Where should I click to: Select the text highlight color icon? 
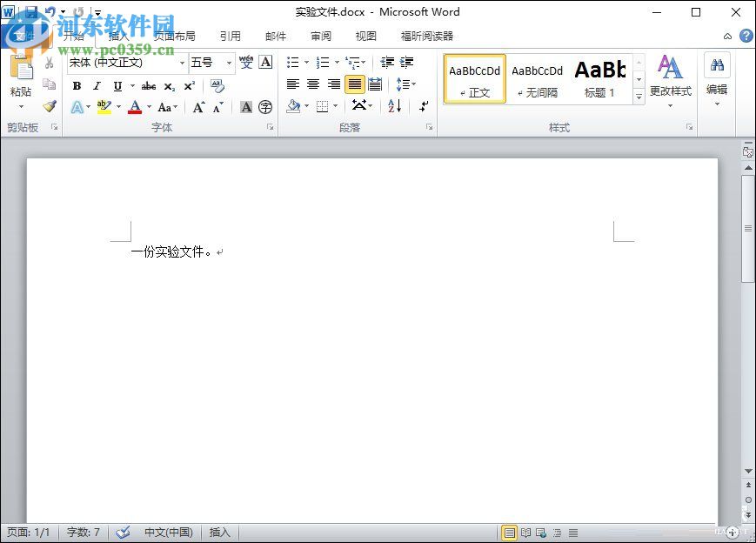point(104,106)
